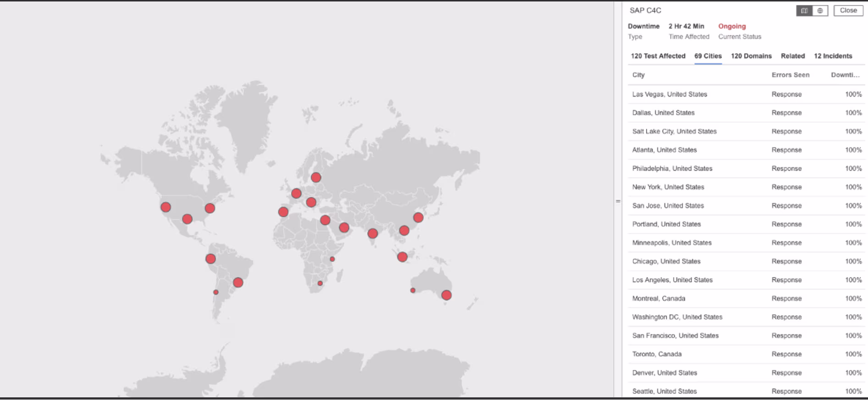Viewport: 868px width, 400px height.
Task: Select map marker in northwestern South America
Action: (210, 259)
